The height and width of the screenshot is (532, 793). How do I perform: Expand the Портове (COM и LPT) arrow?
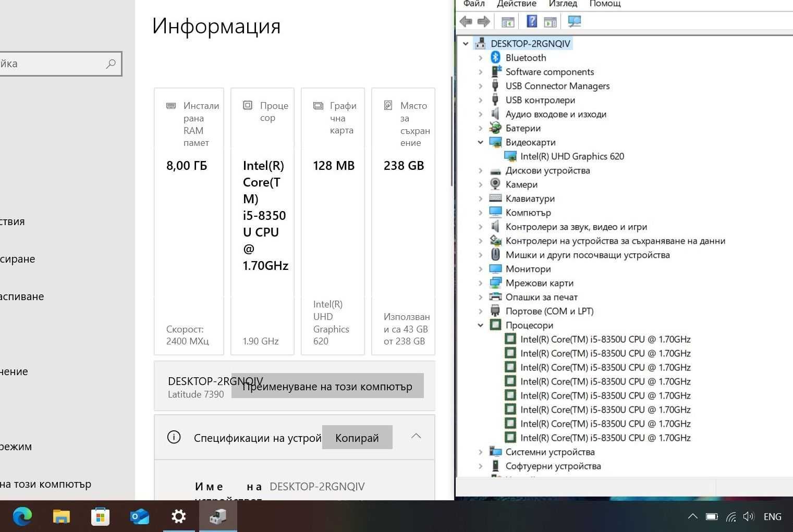(481, 311)
